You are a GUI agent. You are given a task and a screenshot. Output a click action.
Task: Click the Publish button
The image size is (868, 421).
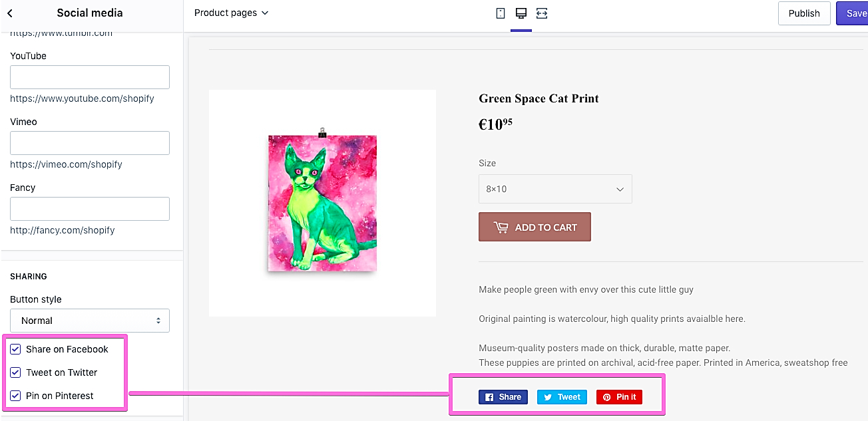pos(804,13)
